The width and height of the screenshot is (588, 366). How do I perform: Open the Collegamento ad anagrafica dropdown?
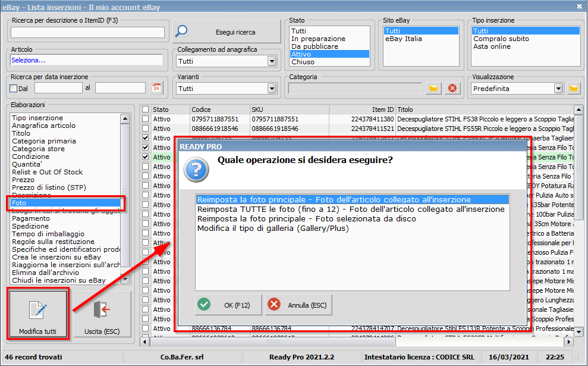pyautogui.click(x=272, y=61)
